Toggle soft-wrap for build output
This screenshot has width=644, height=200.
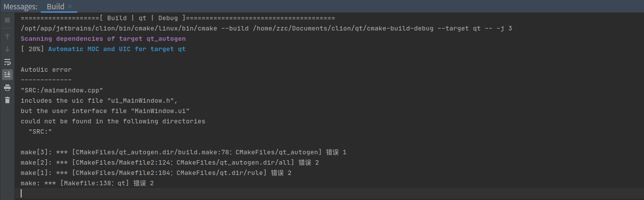pos(7,62)
